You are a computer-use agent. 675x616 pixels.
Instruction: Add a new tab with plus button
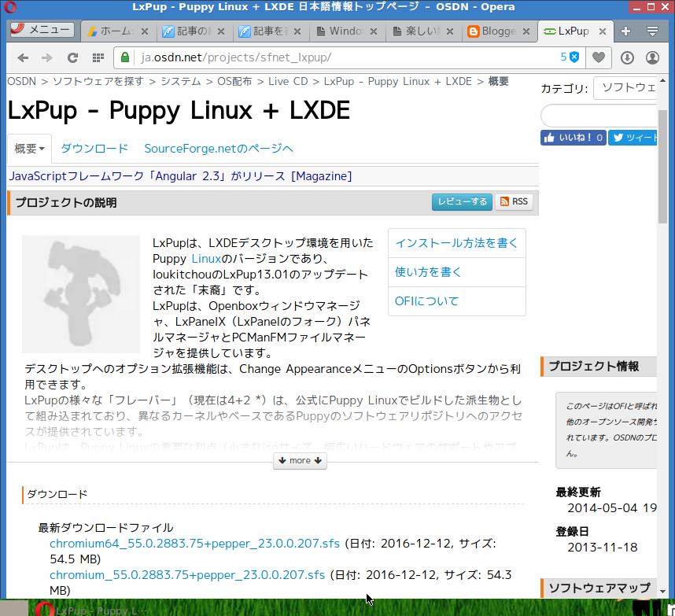626,31
